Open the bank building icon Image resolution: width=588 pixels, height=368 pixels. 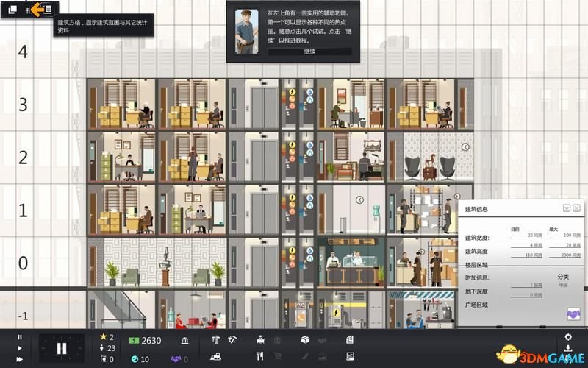tap(184, 341)
